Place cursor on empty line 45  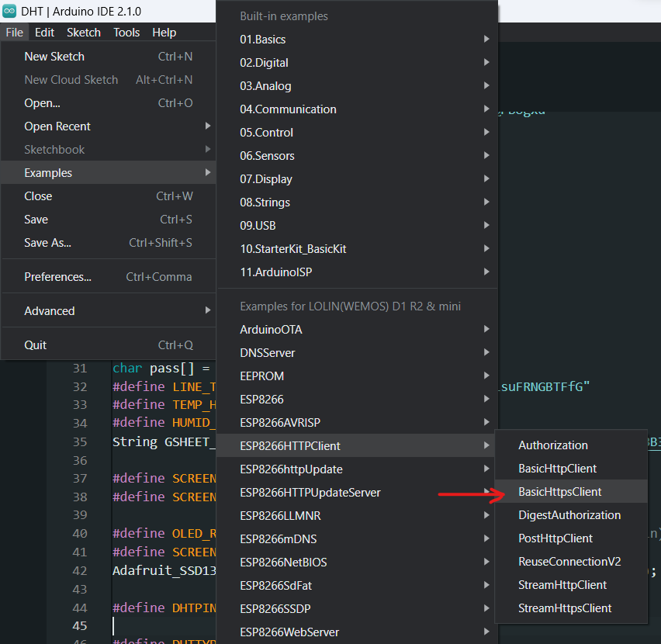(x=164, y=626)
